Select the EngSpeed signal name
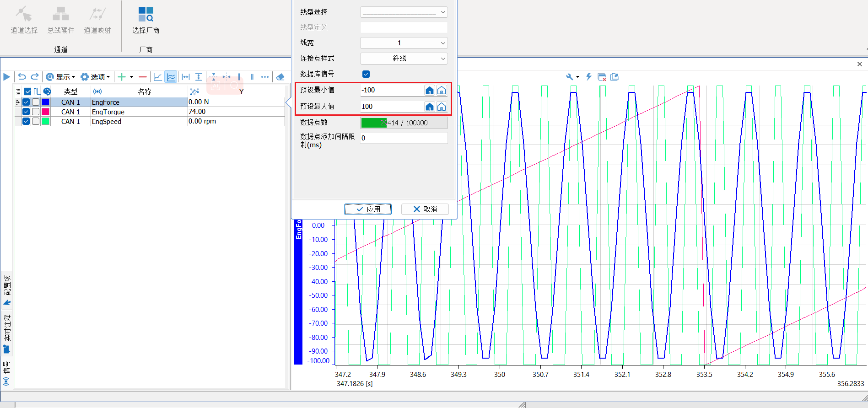Viewport: 868px width, 408px height. tap(107, 121)
